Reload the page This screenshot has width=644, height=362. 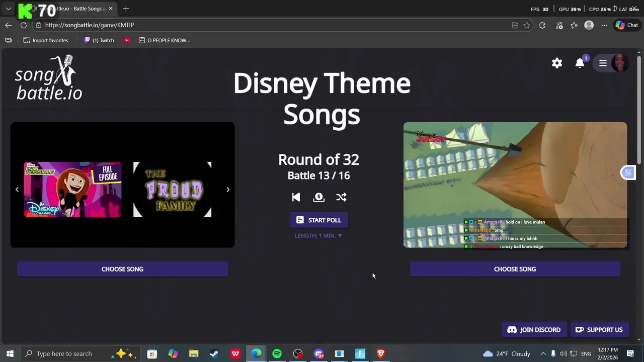(24, 25)
